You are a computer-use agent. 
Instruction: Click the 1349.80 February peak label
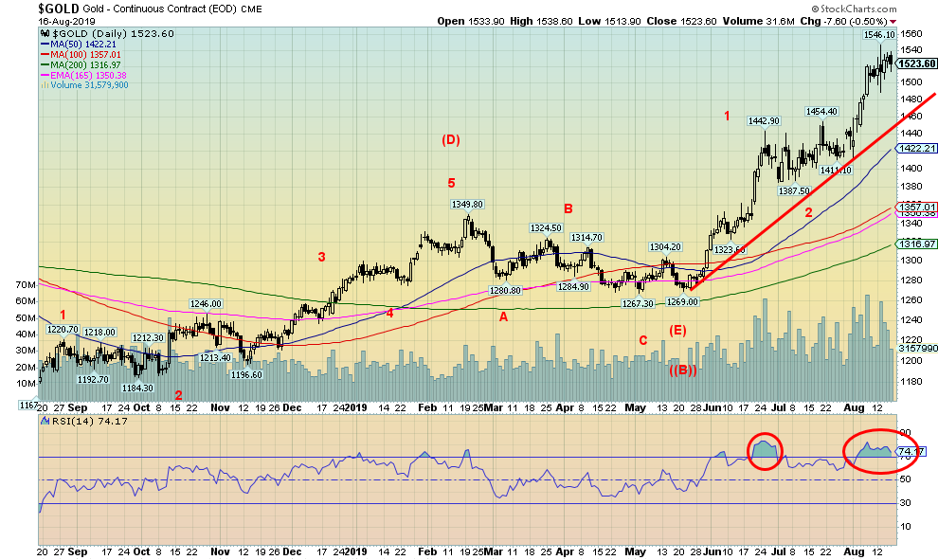pyautogui.click(x=467, y=204)
